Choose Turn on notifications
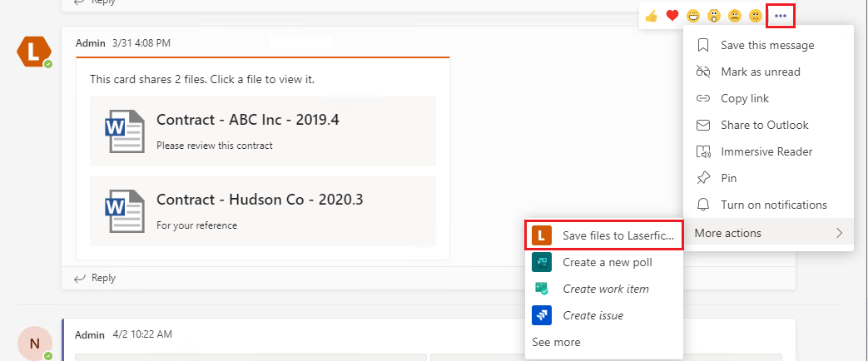The height and width of the screenshot is (361, 868). click(x=768, y=205)
